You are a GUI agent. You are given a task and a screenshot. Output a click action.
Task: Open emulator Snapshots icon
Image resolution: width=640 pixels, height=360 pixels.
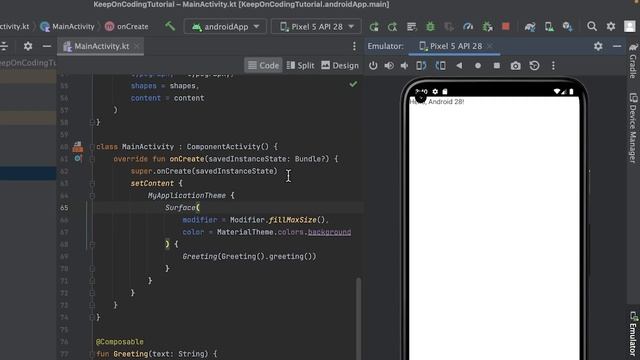point(534,65)
